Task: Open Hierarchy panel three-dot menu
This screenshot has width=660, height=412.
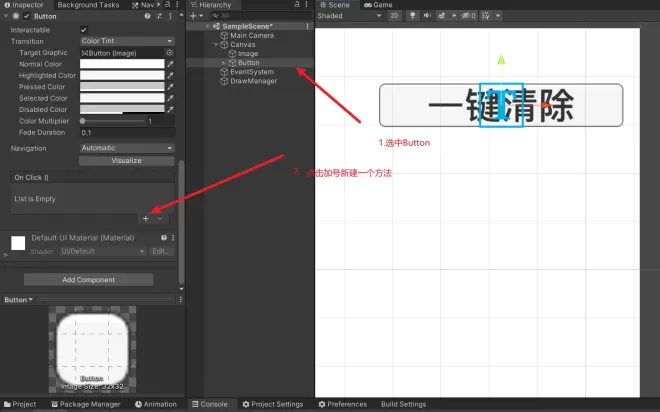Action: [x=306, y=5]
